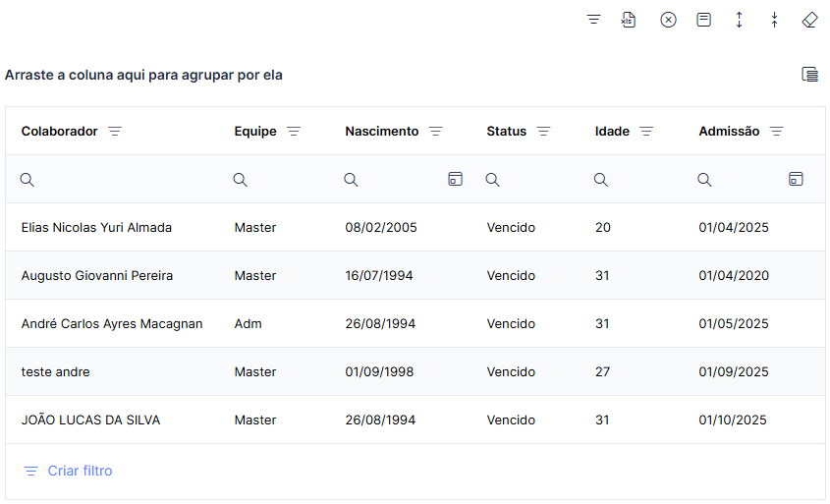Open calendar picker for Nascimento filter
The width and height of the screenshot is (830, 504).
click(455, 179)
